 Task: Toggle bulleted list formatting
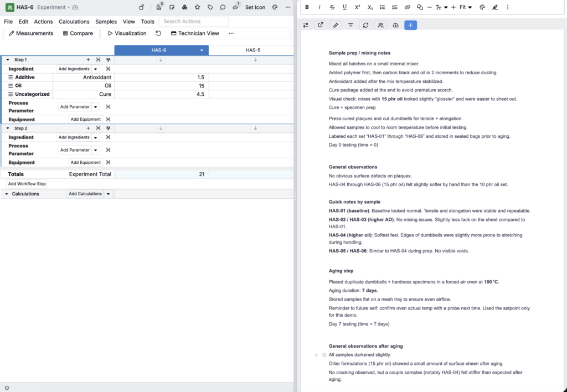tap(382, 7)
